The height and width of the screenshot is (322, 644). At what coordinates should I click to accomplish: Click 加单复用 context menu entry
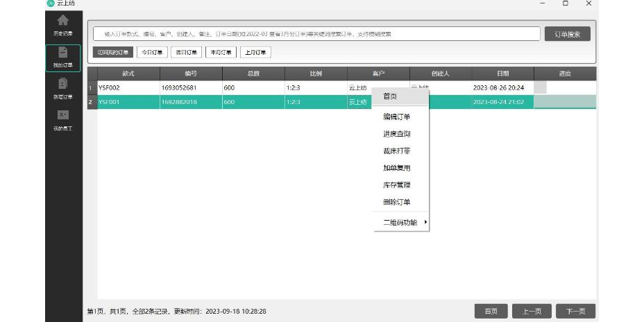397,168
